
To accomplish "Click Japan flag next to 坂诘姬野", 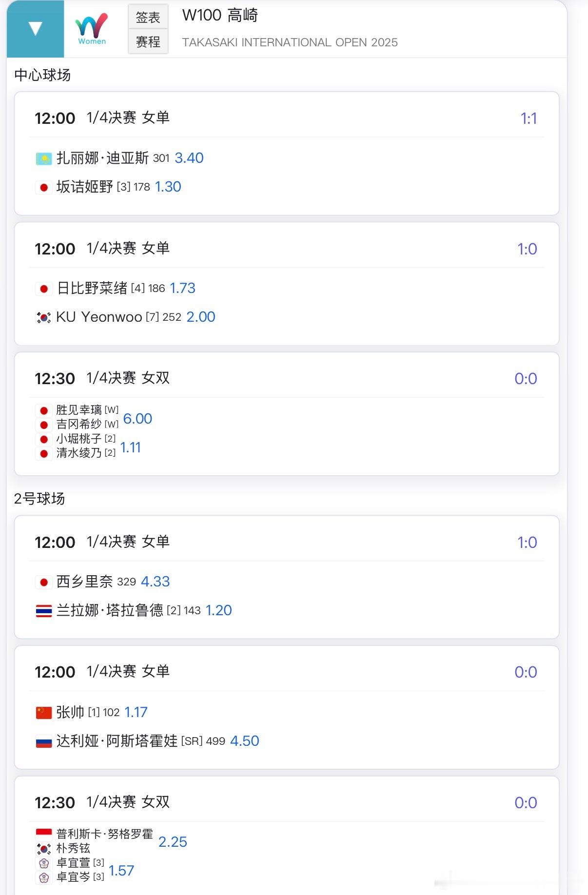I will coord(44,187).
